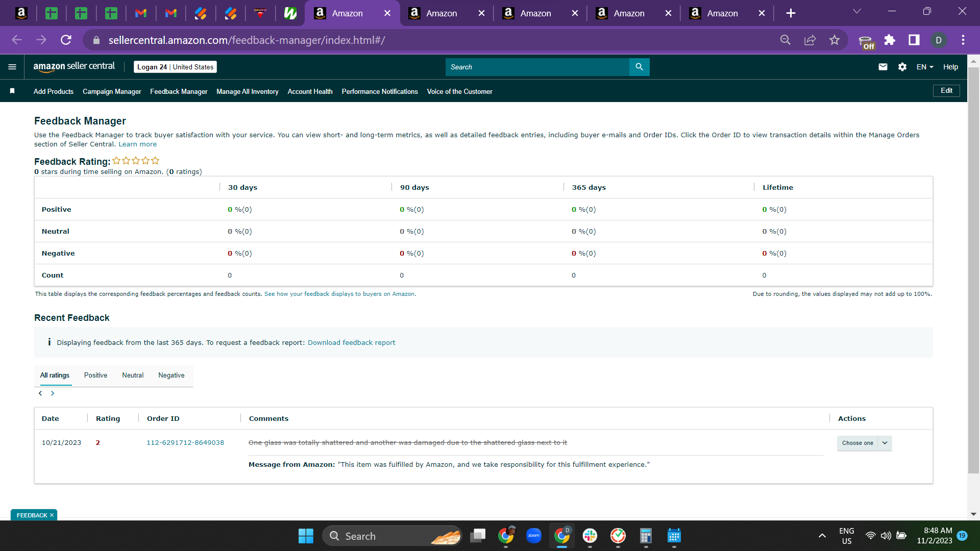Switch to the Negative tab
The image size is (980, 551).
pyautogui.click(x=171, y=375)
